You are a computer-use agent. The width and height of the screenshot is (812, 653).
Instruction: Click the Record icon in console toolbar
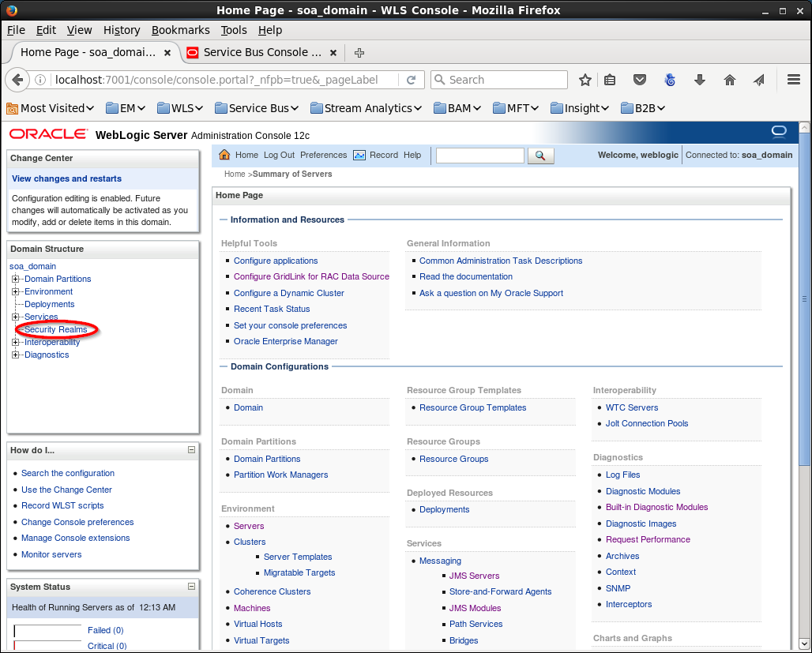pyautogui.click(x=359, y=155)
